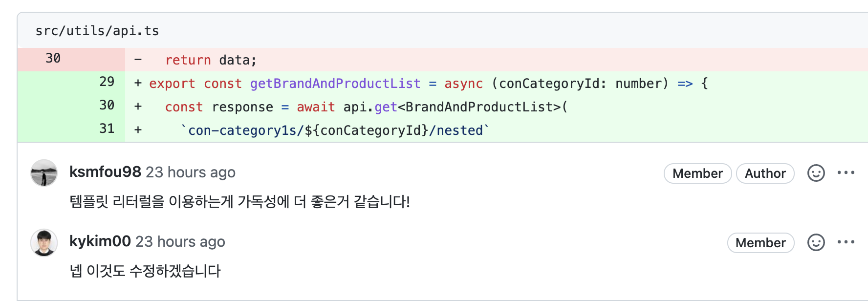868x301 pixels.
Task: Add emoji reaction to kykim00's comment
Action: (816, 242)
